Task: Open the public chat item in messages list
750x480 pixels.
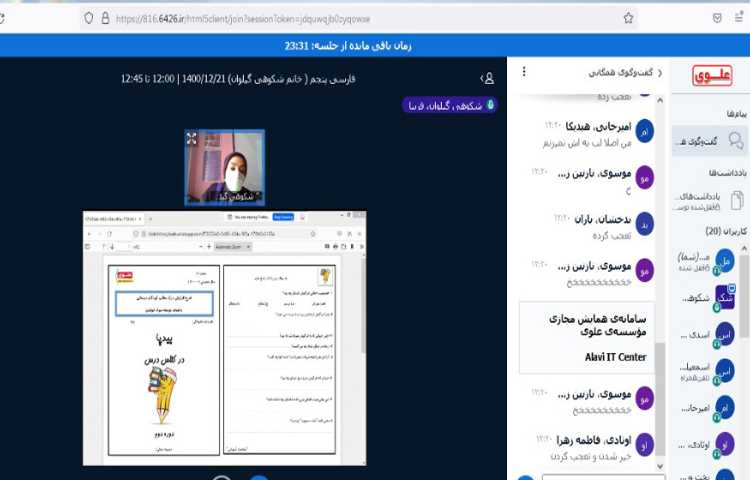Action: pos(710,141)
